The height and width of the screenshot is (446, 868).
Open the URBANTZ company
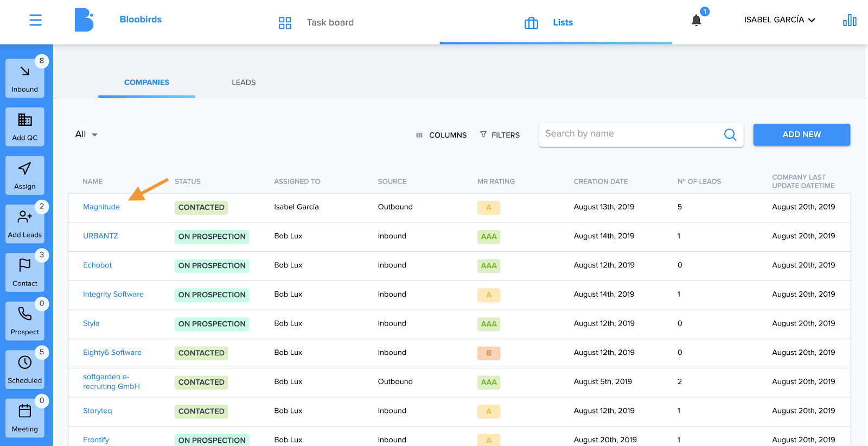(x=100, y=236)
